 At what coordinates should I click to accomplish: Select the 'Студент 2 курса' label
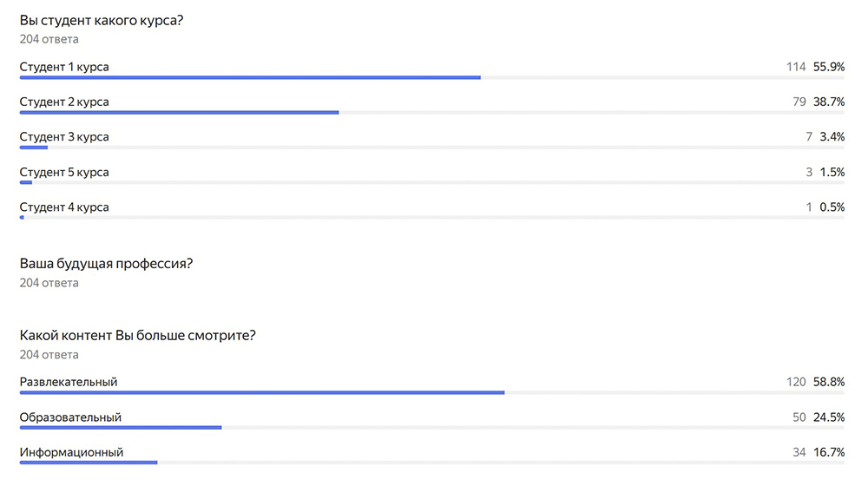pos(64,102)
